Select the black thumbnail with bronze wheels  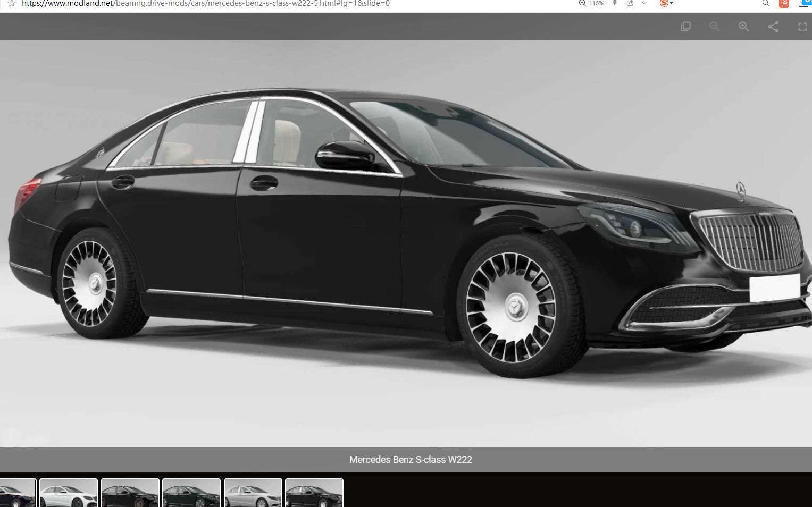[130, 493]
